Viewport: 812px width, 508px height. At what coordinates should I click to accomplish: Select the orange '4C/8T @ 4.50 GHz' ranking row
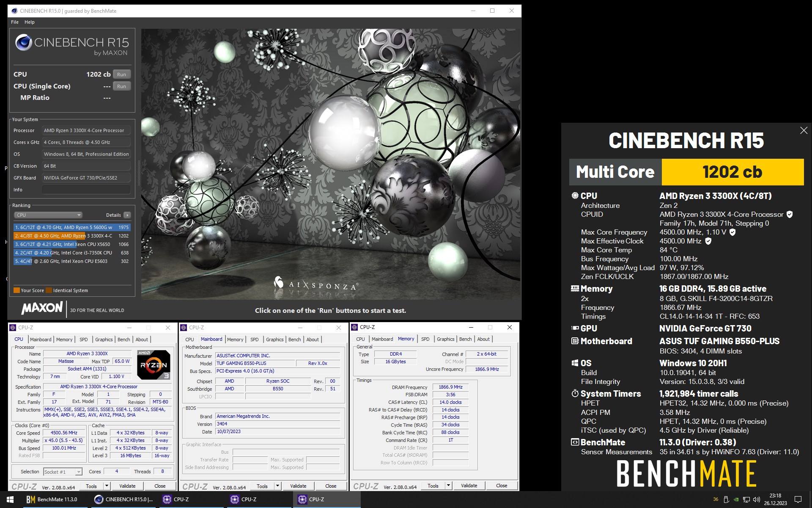[72, 236]
